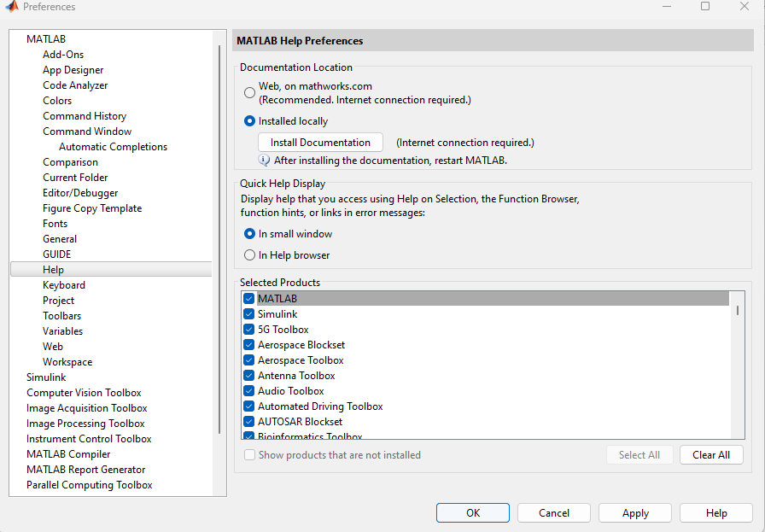
Task: Select Figure Copy Template in the tree
Action: (92, 208)
